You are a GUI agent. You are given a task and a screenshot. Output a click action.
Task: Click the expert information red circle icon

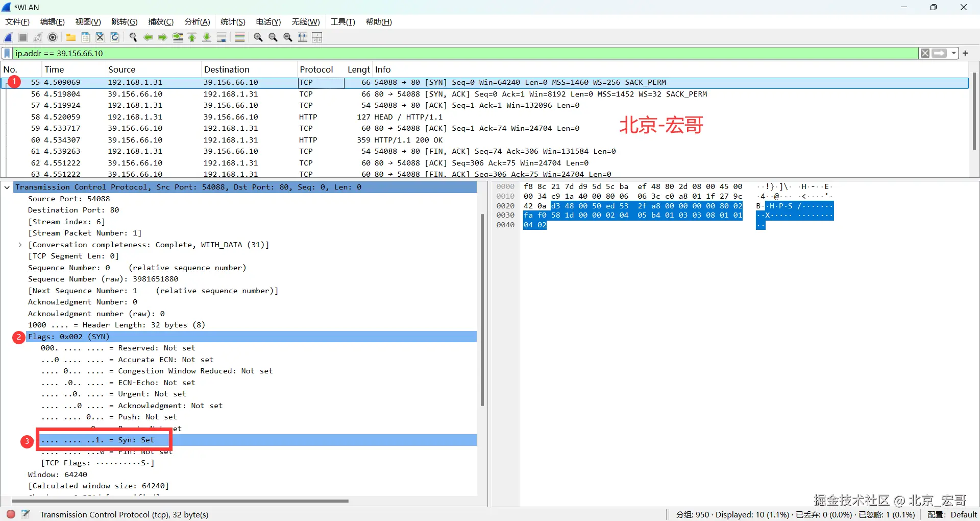11,514
